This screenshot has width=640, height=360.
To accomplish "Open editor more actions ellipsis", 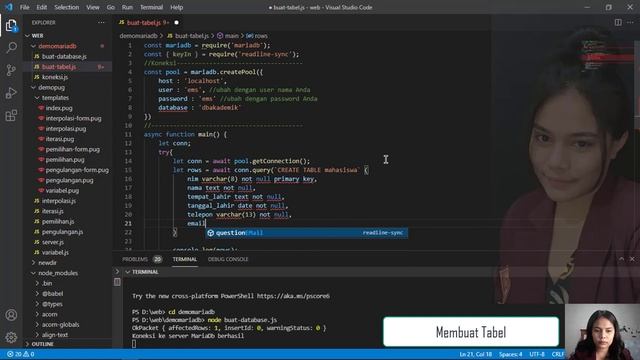I will point(631,22).
